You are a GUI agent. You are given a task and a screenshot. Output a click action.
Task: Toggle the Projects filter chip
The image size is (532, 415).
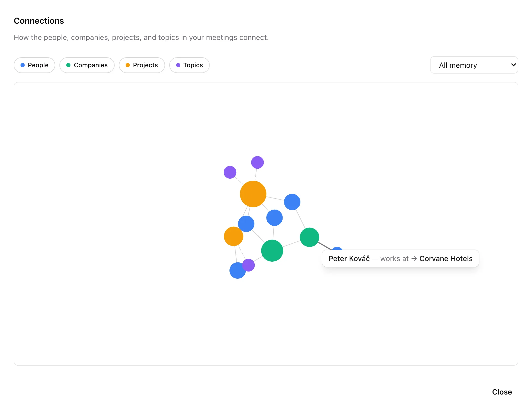(142, 65)
